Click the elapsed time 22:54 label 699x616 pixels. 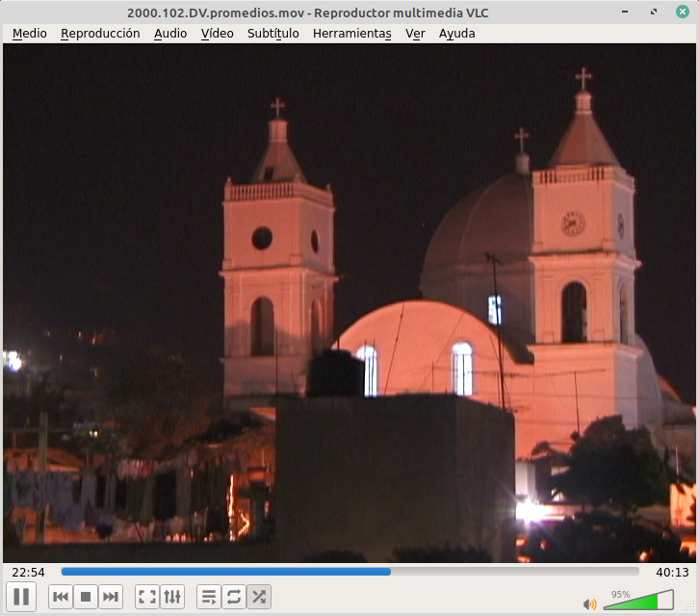pos(29,573)
